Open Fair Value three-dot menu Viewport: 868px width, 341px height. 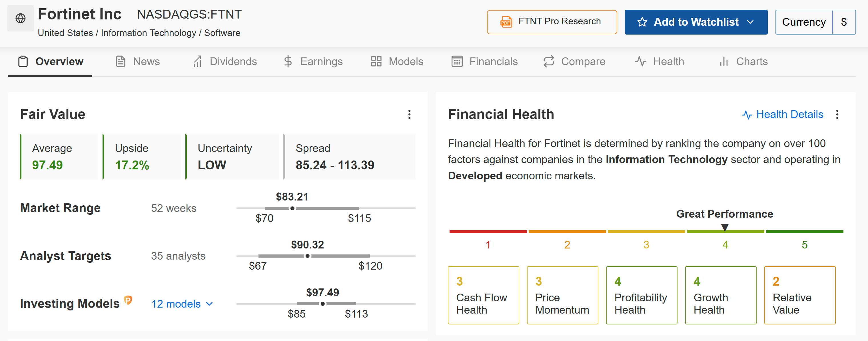click(409, 115)
